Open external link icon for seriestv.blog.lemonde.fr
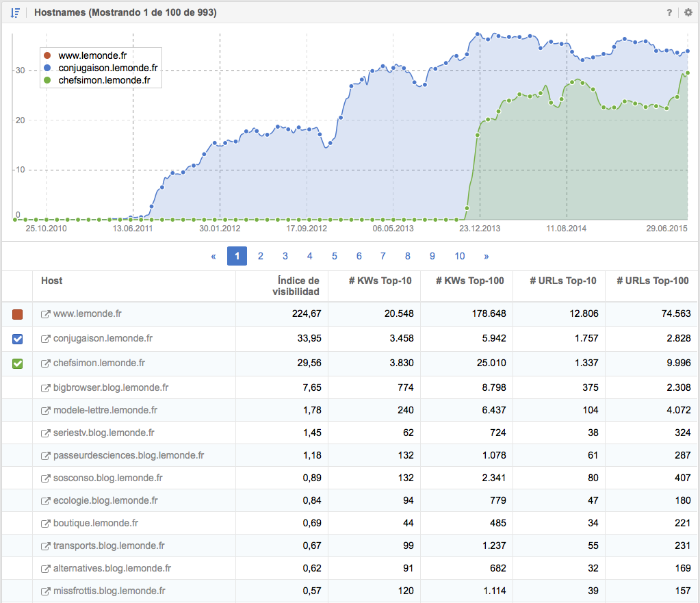Image resolution: width=700 pixels, height=603 pixels. click(46, 433)
